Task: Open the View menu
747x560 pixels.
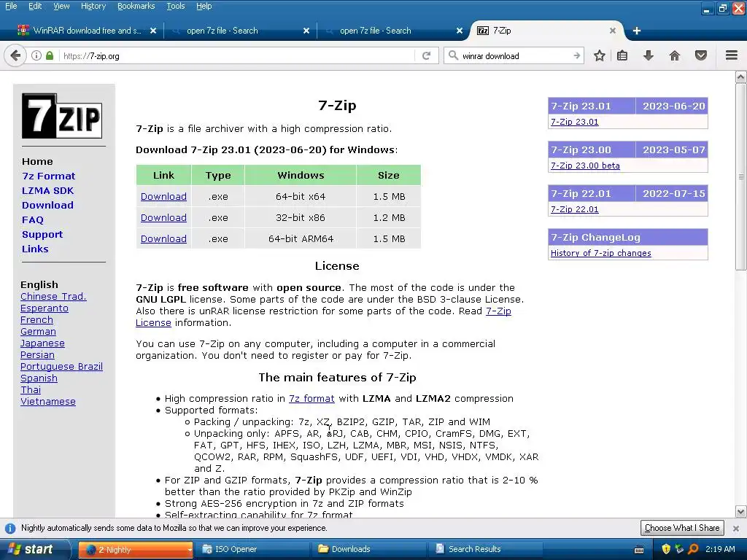Action: coord(61,6)
